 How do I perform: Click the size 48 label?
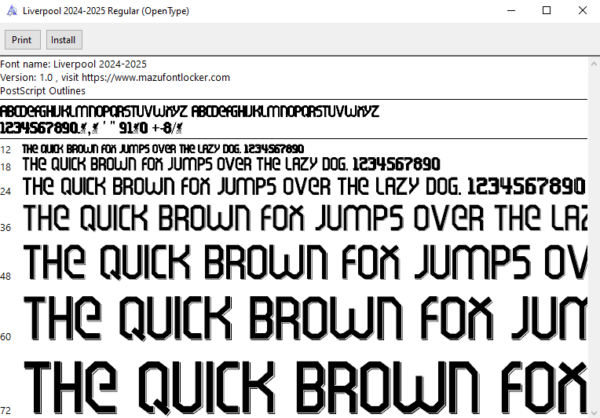6,276
